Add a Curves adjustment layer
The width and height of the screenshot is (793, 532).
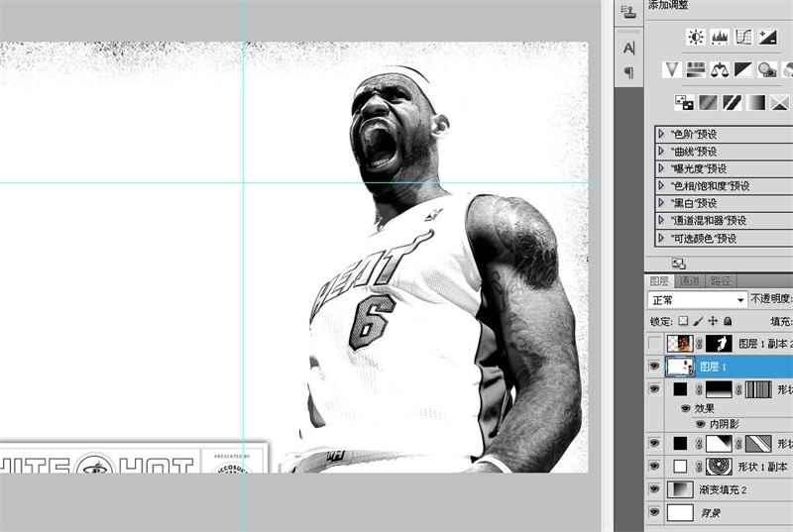(743, 38)
